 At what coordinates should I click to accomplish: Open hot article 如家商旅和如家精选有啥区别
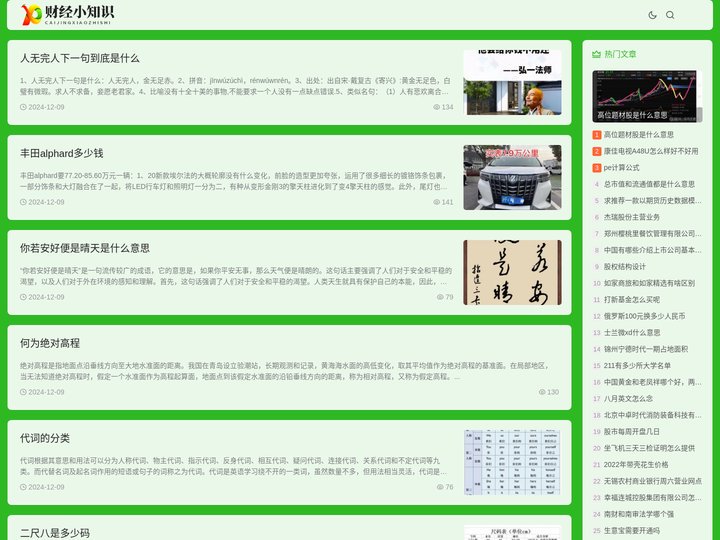point(649,283)
